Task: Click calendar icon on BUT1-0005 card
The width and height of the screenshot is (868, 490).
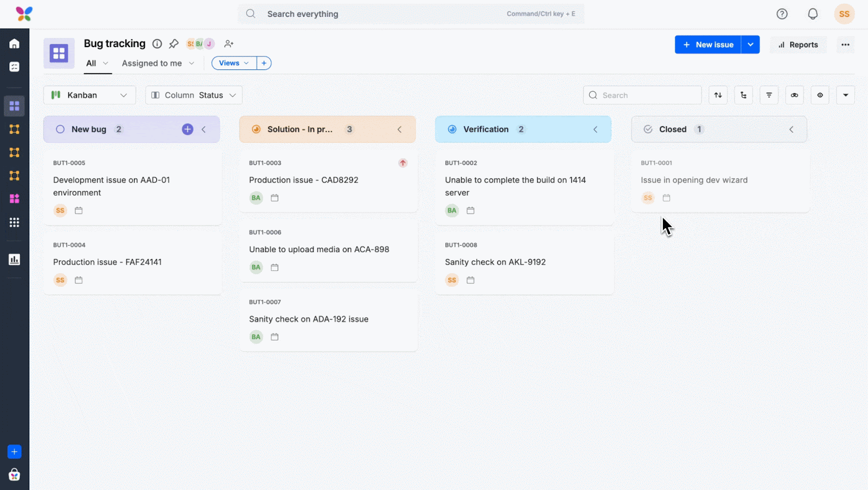Action: [79, 210]
